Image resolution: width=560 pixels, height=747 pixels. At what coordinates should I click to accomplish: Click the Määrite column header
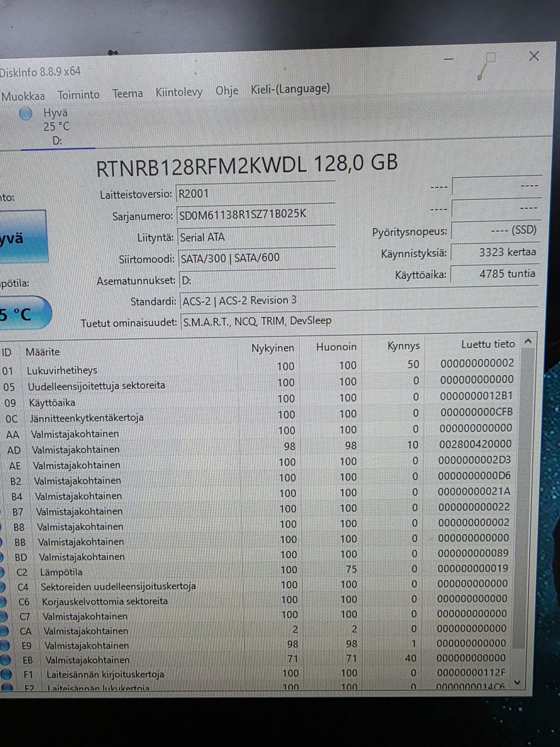(x=43, y=351)
